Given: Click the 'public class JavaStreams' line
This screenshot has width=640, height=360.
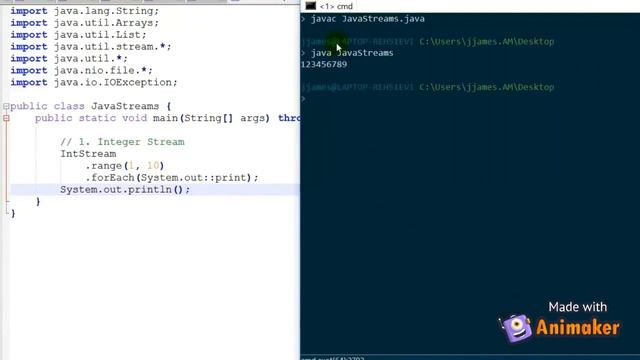Looking at the screenshot, I should click(91, 106).
